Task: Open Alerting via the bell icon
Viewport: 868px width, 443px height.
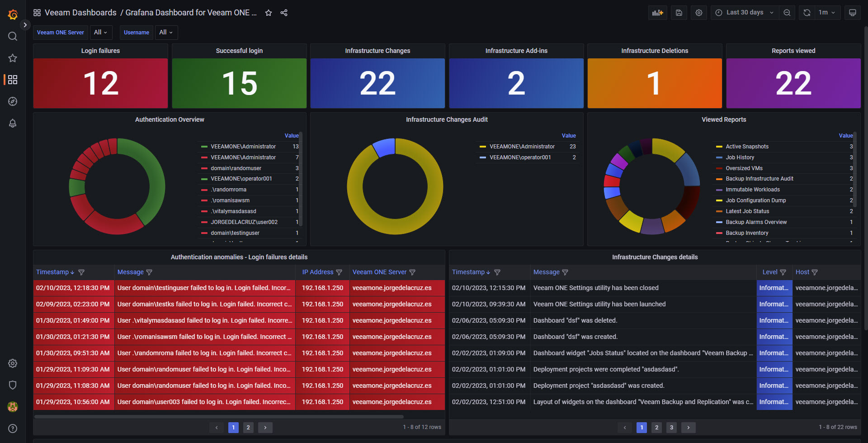Action: (12, 123)
